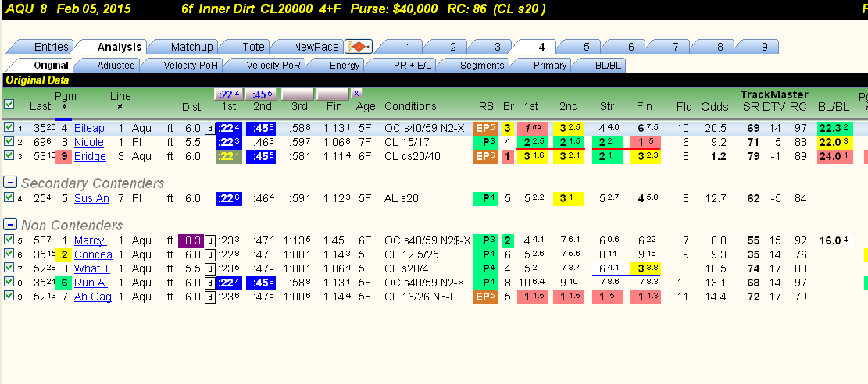868x384 pixels.
Task: Uncheck the checkbox for row 9 Ah Gag
Action: (x=9, y=297)
